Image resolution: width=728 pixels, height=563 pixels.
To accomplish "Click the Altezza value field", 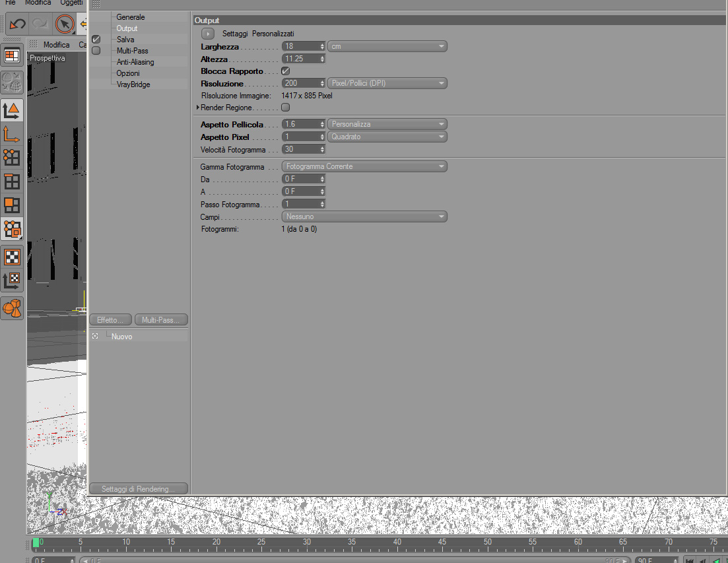I will pos(300,59).
